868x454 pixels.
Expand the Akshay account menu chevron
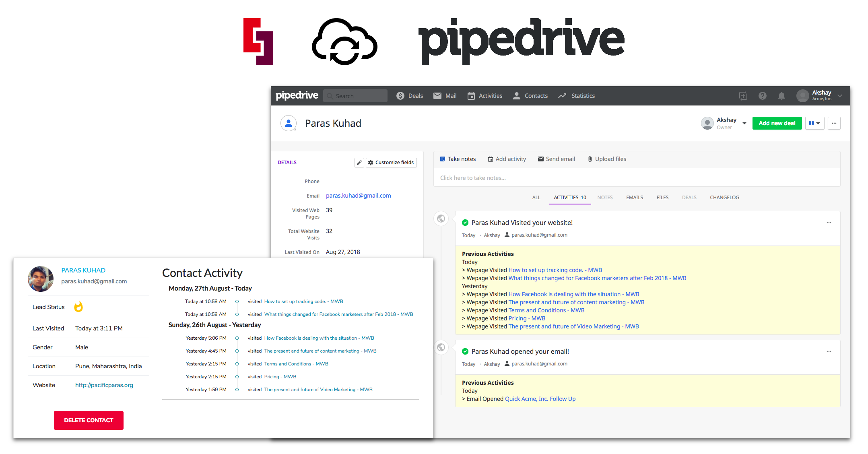tap(840, 96)
